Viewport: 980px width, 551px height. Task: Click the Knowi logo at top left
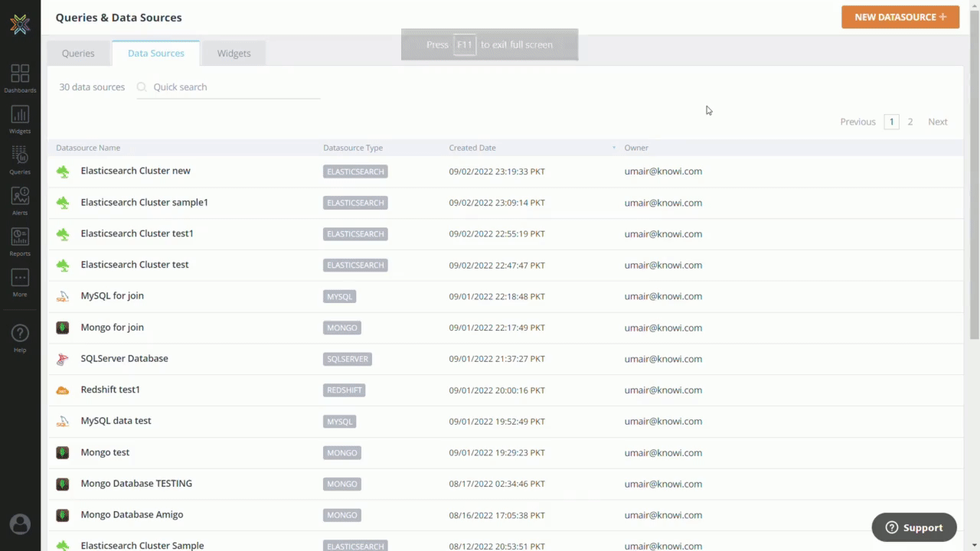point(20,23)
